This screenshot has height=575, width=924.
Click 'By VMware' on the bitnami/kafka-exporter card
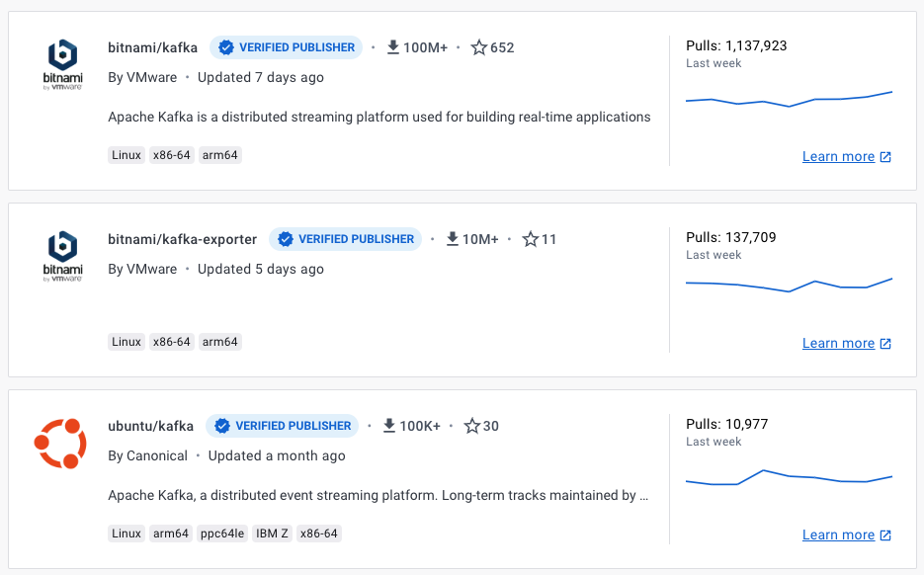pyautogui.click(x=142, y=270)
